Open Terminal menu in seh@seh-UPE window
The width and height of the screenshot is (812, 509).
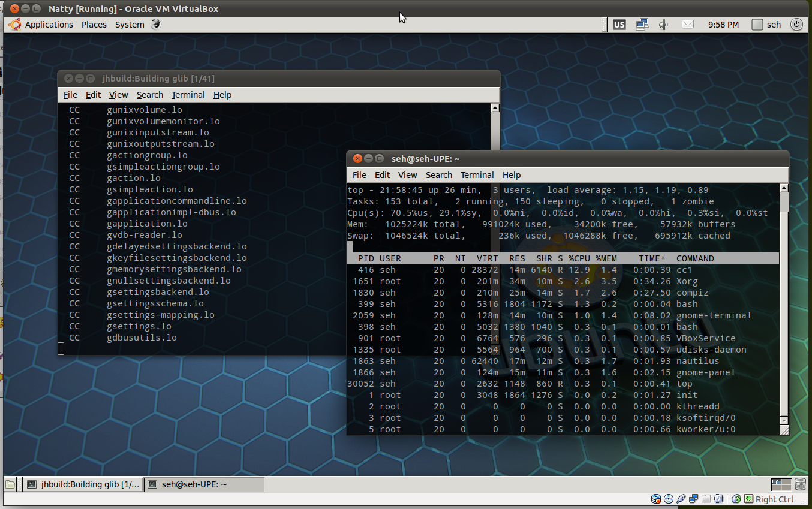click(x=477, y=175)
